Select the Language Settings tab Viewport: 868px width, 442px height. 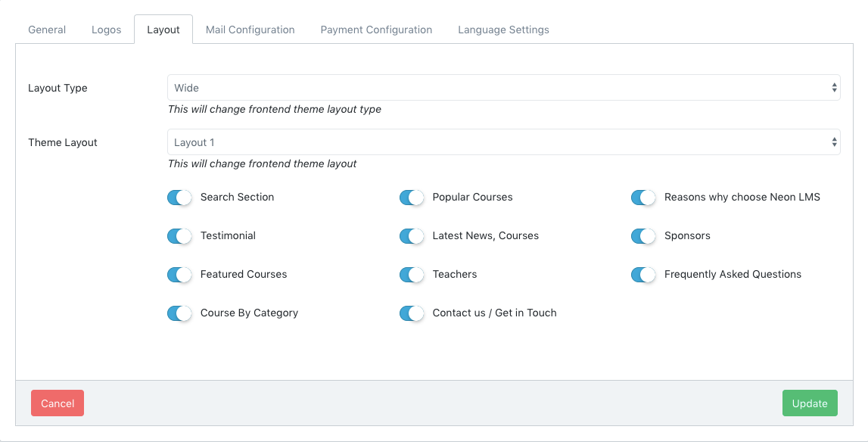(x=503, y=30)
